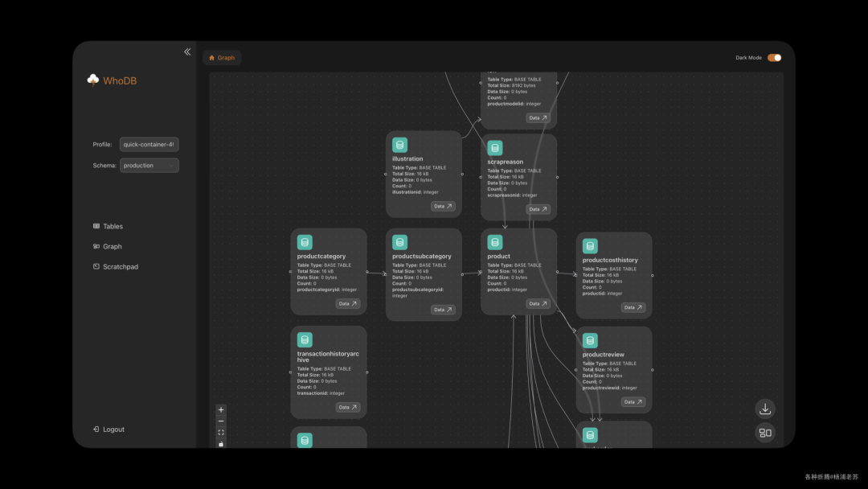Click the Graph breadcrumb tab

(222, 58)
